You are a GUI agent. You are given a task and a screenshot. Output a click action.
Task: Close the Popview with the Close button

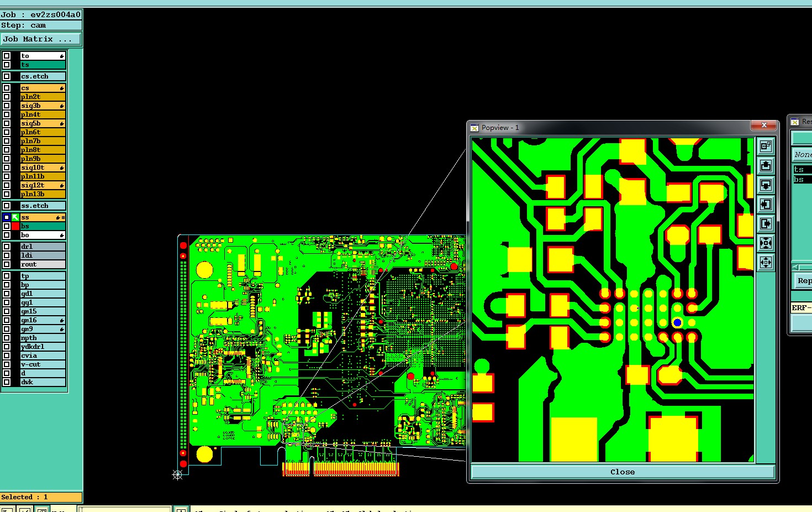click(623, 472)
